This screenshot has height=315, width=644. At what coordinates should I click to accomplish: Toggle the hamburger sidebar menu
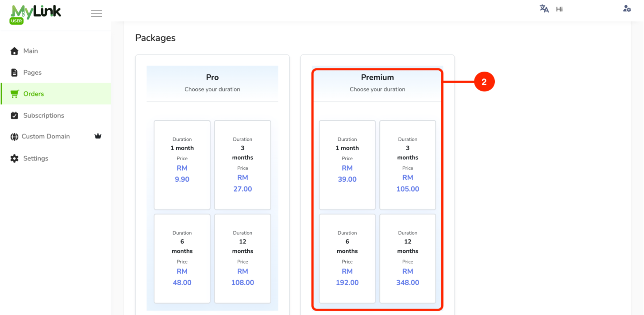click(97, 13)
